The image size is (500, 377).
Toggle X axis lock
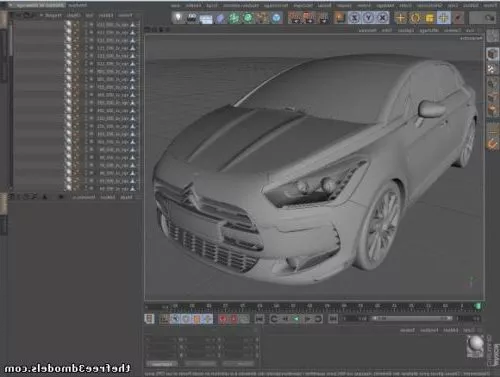click(x=382, y=18)
